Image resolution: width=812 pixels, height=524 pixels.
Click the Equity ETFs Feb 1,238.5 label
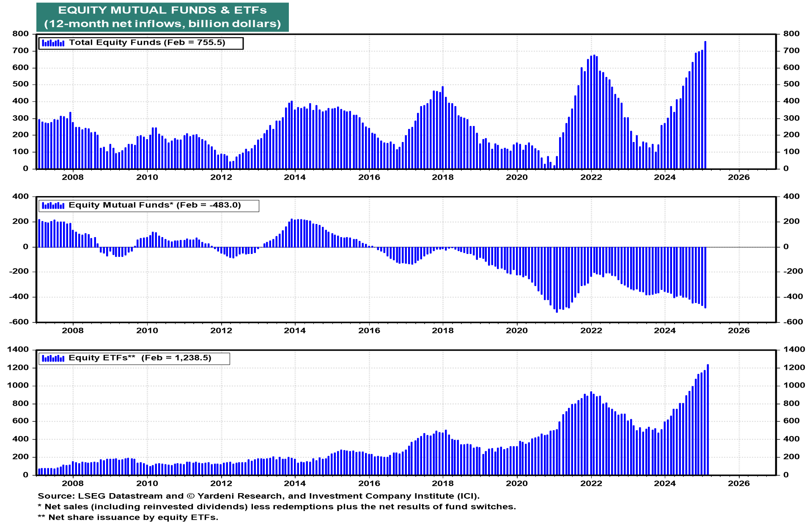pyautogui.click(x=140, y=358)
